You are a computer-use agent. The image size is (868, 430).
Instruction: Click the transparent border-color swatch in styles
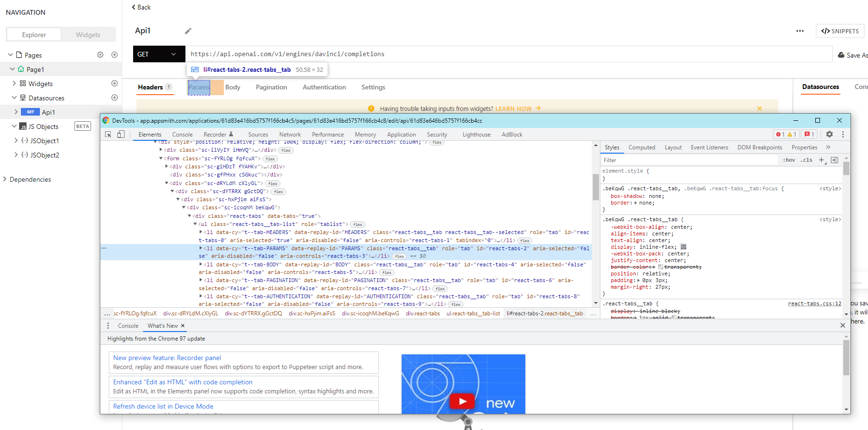(661, 267)
